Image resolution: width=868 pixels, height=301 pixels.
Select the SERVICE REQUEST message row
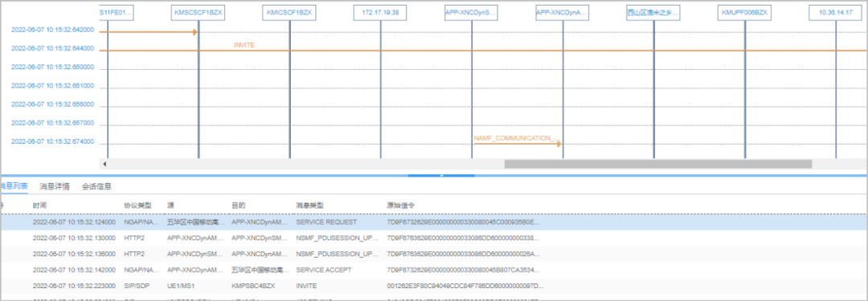[x=434, y=222]
